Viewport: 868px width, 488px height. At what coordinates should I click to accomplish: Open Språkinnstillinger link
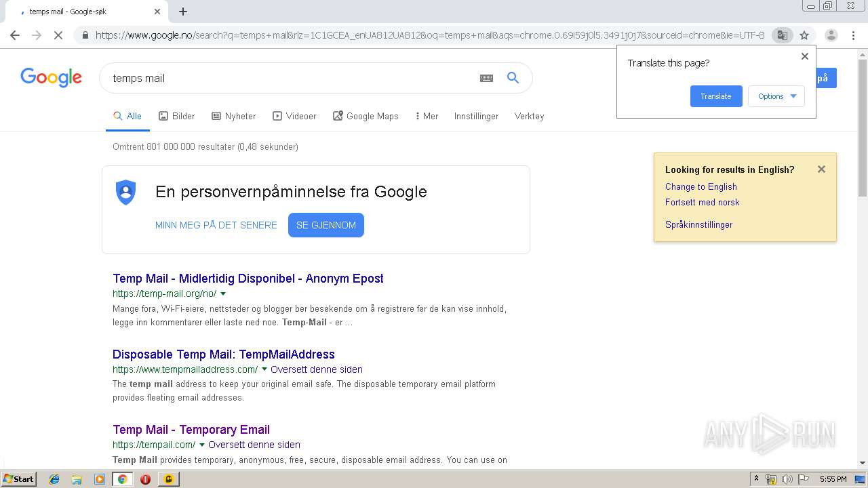tap(699, 224)
